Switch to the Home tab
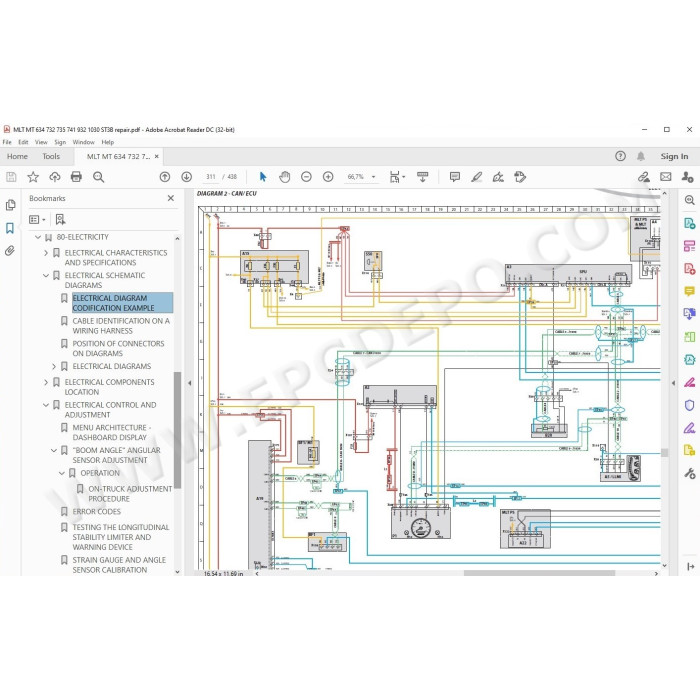Image resolution: width=700 pixels, height=700 pixels. 17,156
